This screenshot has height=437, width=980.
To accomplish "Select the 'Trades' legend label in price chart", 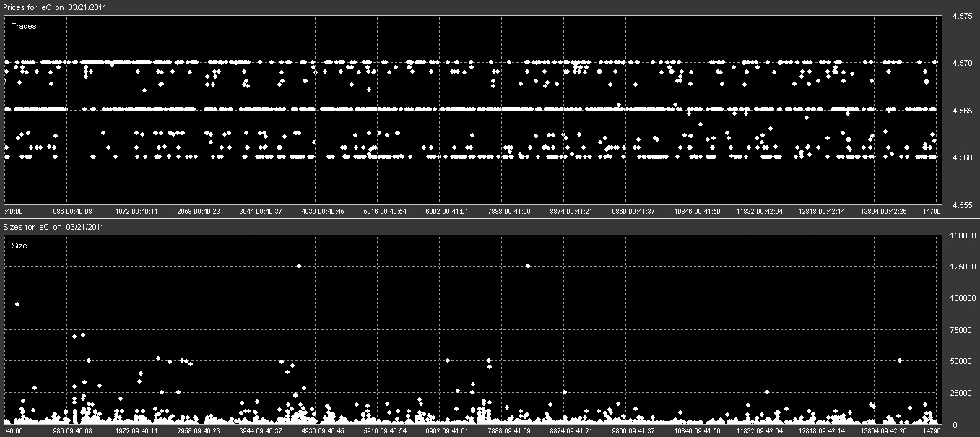I will point(24,26).
